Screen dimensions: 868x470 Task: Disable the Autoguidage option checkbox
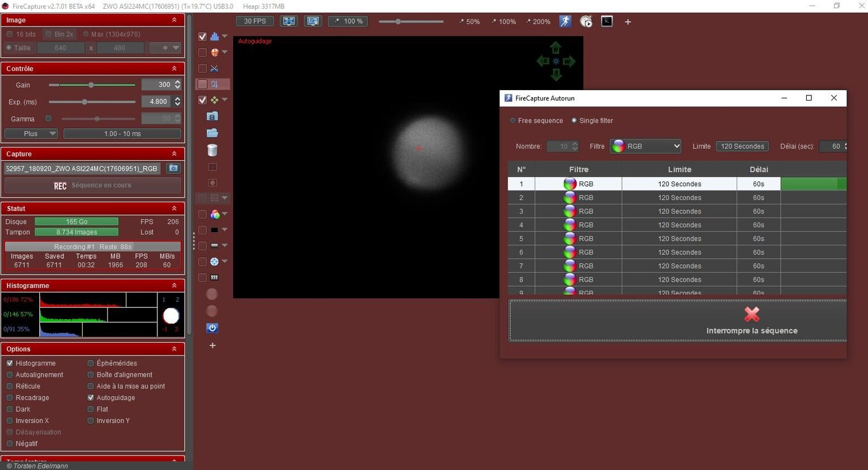pos(91,398)
